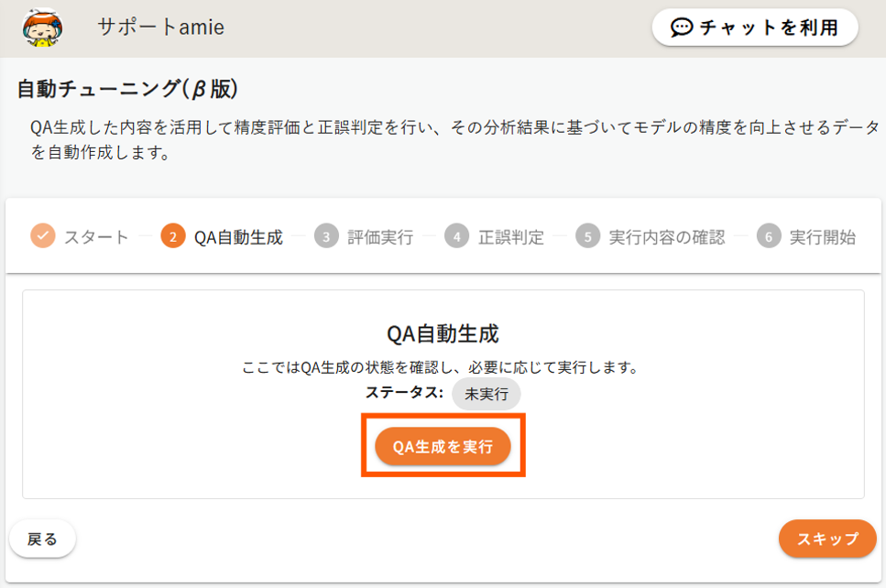Go to the 正誤判定 step label
Screen dimensions: 886x588
point(511,237)
